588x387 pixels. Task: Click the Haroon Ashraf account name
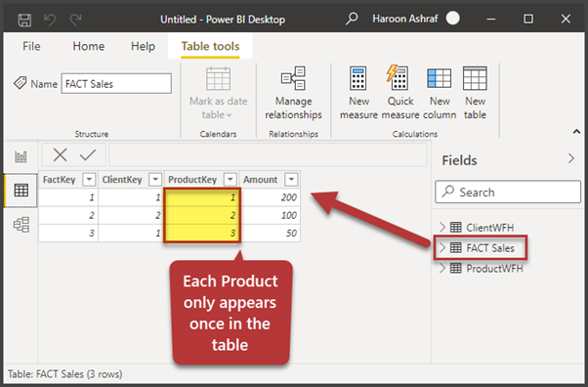click(405, 19)
